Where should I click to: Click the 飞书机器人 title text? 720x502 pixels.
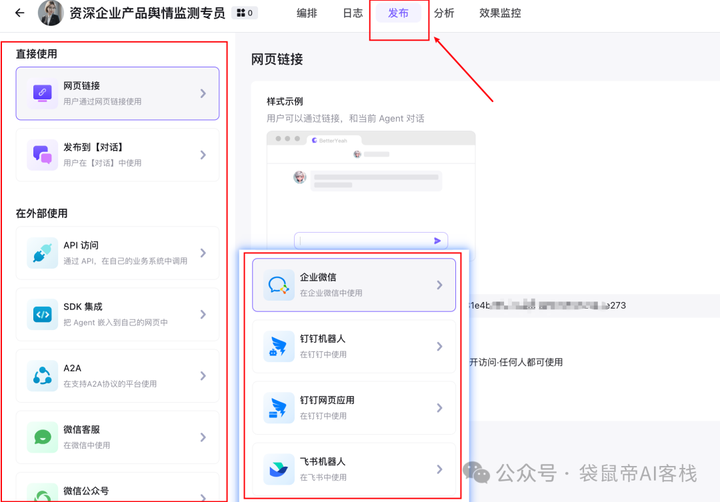pyautogui.click(x=322, y=461)
